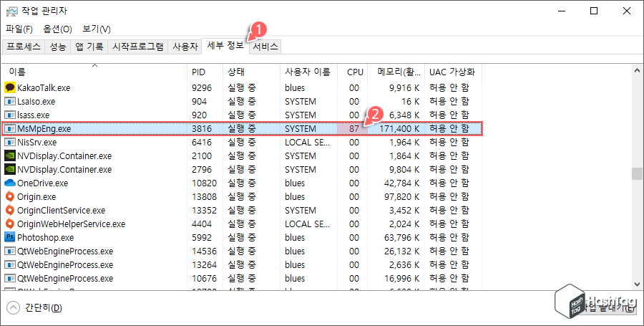Open the 파일(F) menu
This screenshot has width=644, height=326.
tap(19, 29)
